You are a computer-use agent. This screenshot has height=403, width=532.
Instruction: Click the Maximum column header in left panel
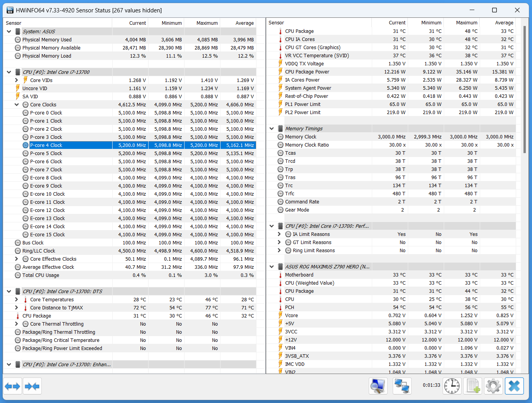click(x=202, y=23)
